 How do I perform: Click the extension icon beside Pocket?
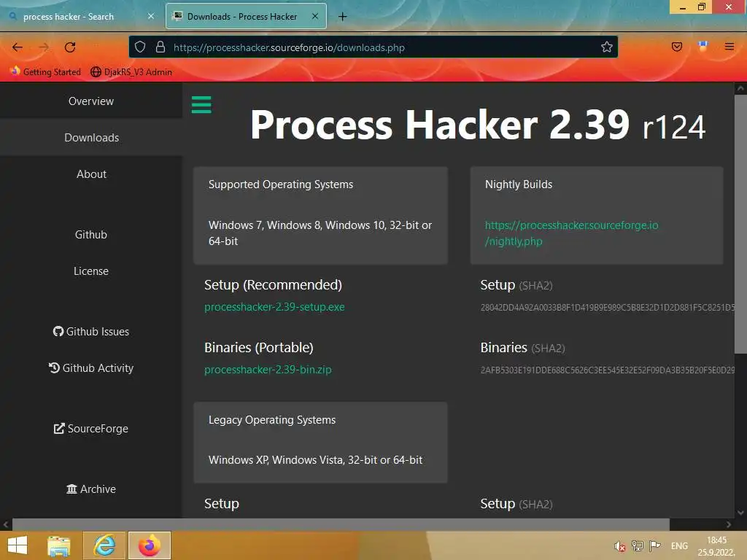point(703,46)
